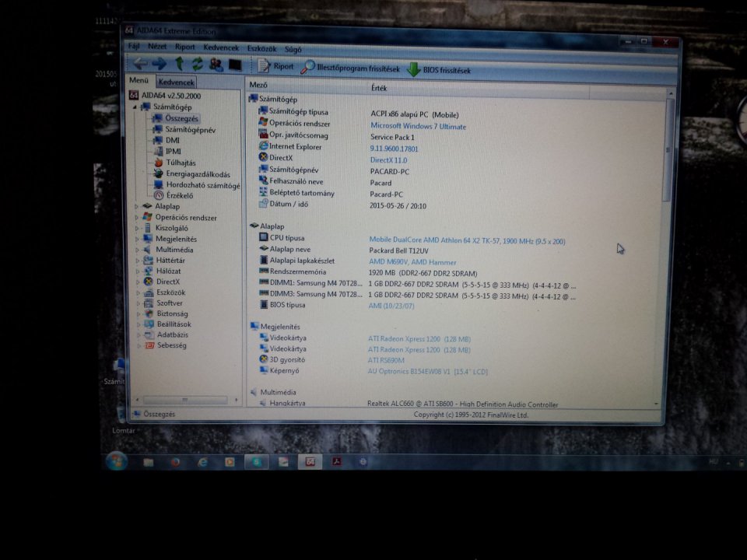The width and height of the screenshot is (747, 560).
Task: Click the Biztonság tree item icon
Action: tap(149, 313)
